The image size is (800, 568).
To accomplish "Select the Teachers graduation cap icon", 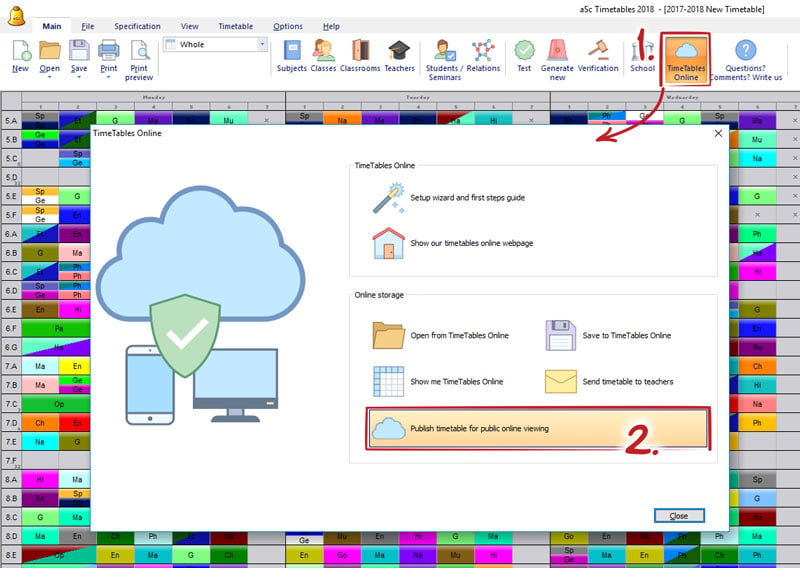I will [x=399, y=51].
